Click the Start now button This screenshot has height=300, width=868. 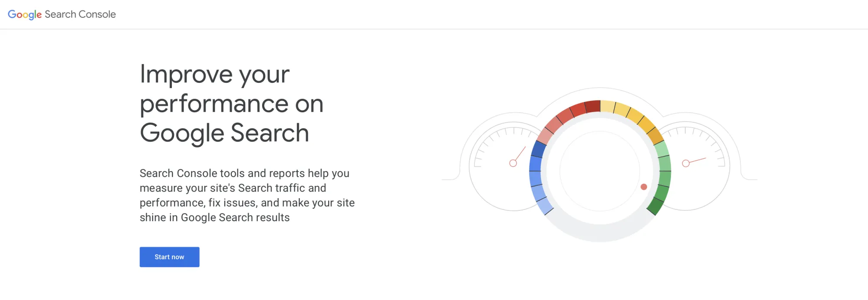point(169,257)
